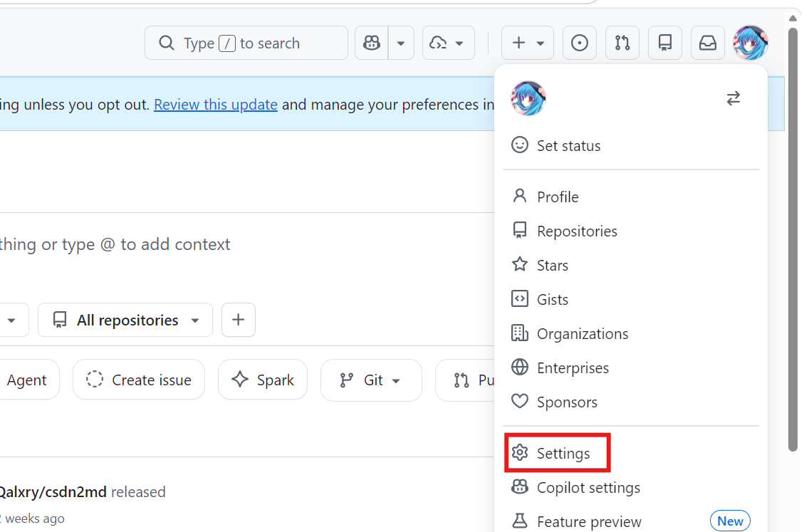Viewport: 804px width, 532px height.
Task: Click the person icon beside Profile
Action: [519, 196]
